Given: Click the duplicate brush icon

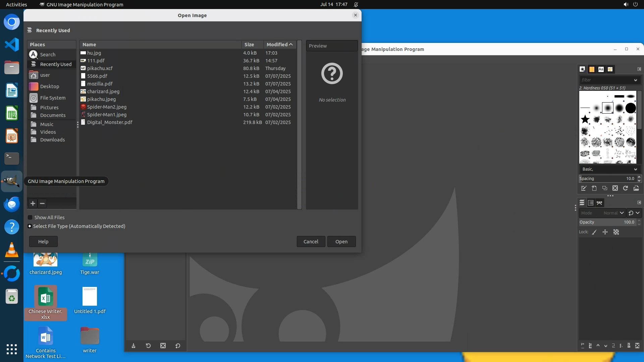Looking at the screenshot, I should click(x=604, y=188).
